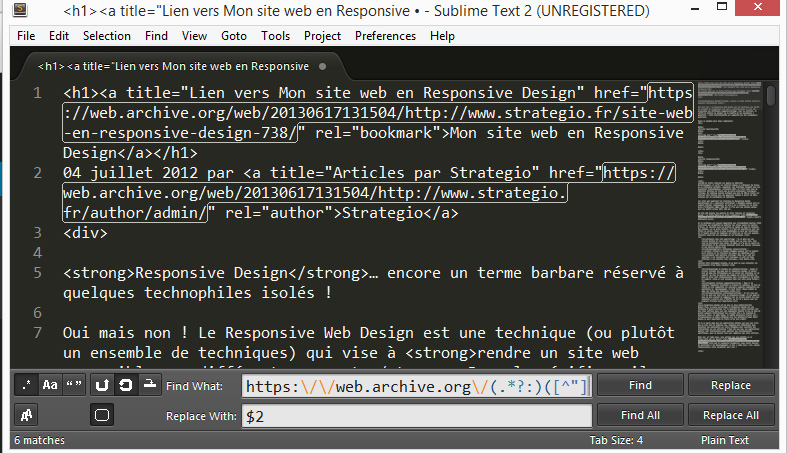787x453 pixels.
Task: Click the unsaved dot on the file tab
Action: (x=322, y=66)
